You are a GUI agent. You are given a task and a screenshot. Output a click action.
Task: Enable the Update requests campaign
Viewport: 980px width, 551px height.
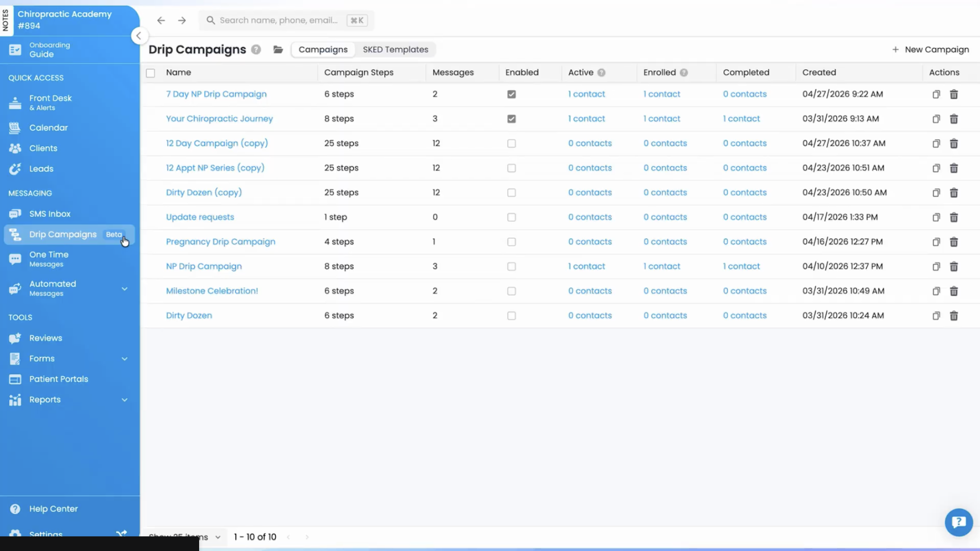[511, 217]
